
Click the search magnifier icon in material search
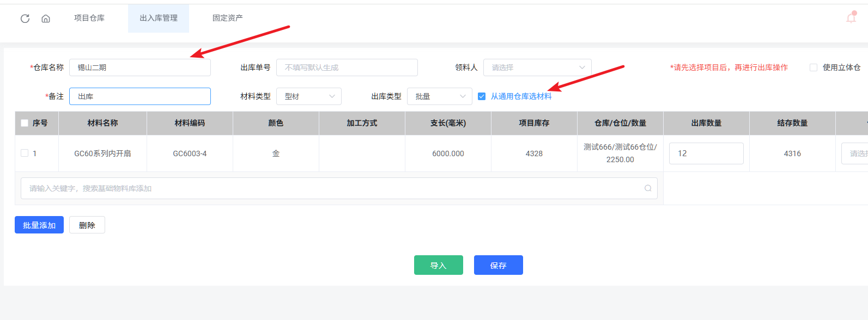coord(648,188)
